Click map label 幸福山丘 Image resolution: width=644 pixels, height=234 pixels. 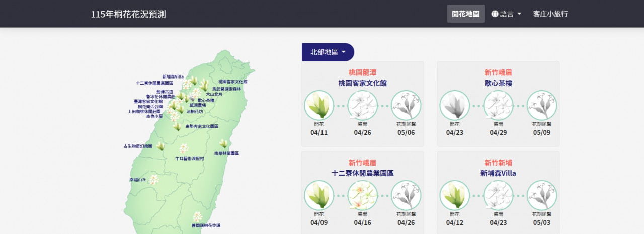(x=138, y=179)
